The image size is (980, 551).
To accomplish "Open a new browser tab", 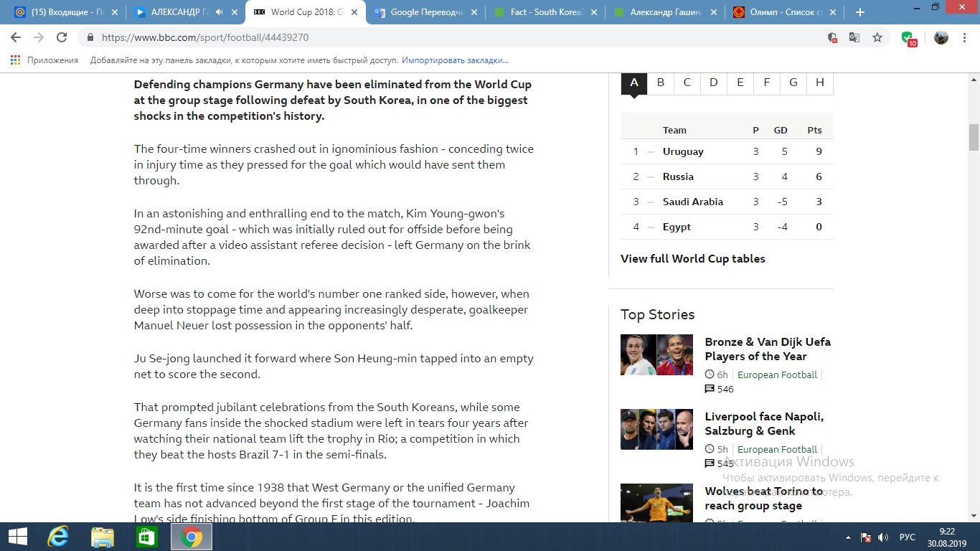I will click(860, 12).
